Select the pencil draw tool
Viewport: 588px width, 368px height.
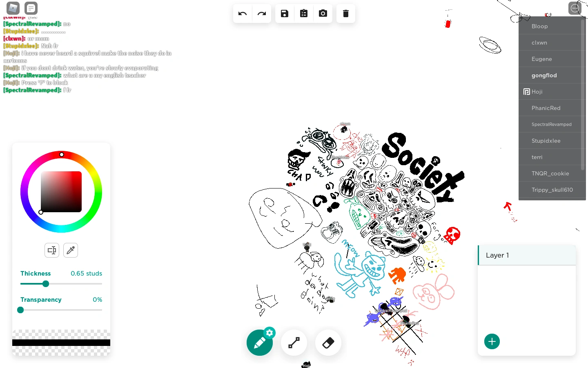(x=260, y=343)
